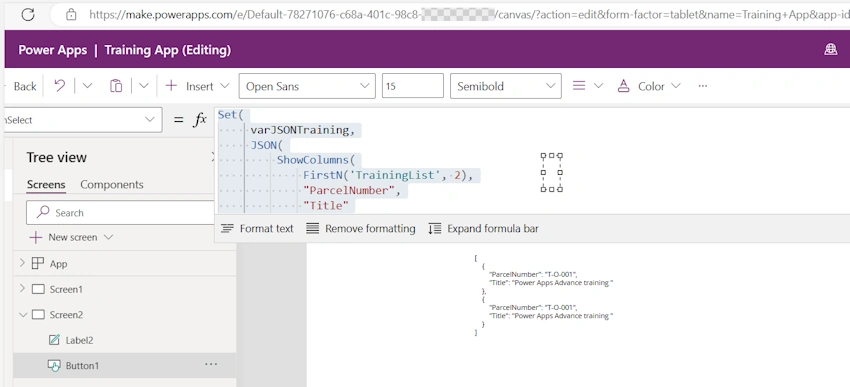The width and height of the screenshot is (850, 387).
Task: Click New screen button
Action: (x=71, y=237)
